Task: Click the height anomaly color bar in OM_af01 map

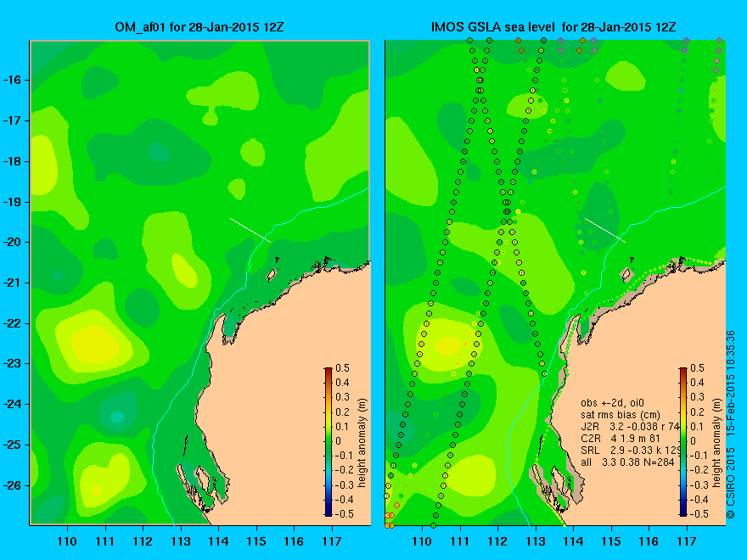Action: (x=329, y=442)
